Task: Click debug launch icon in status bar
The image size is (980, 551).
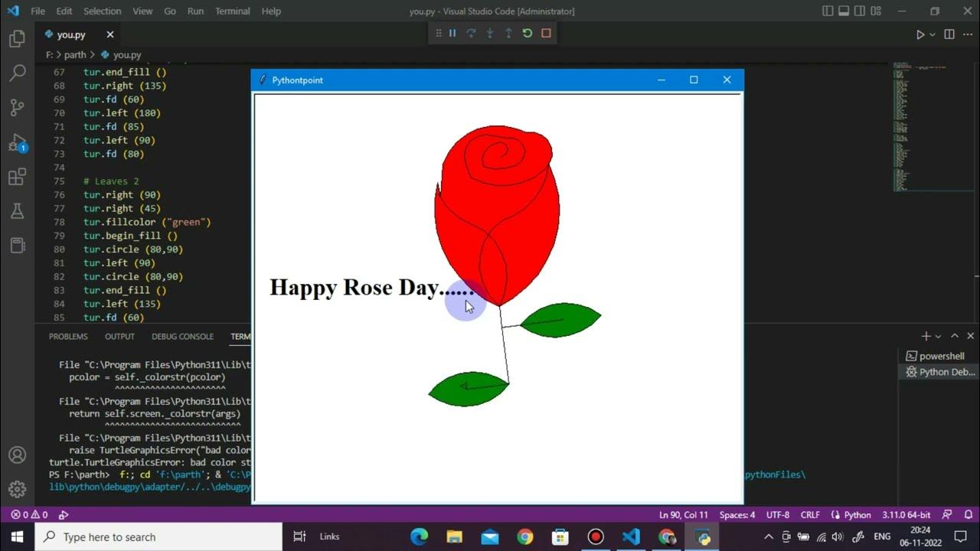Action: [64, 515]
